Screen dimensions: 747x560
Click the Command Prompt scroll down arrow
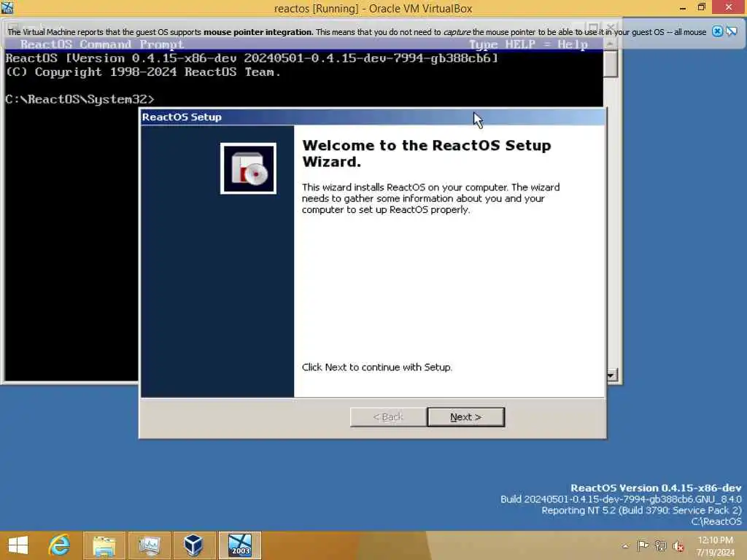pyautogui.click(x=611, y=376)
